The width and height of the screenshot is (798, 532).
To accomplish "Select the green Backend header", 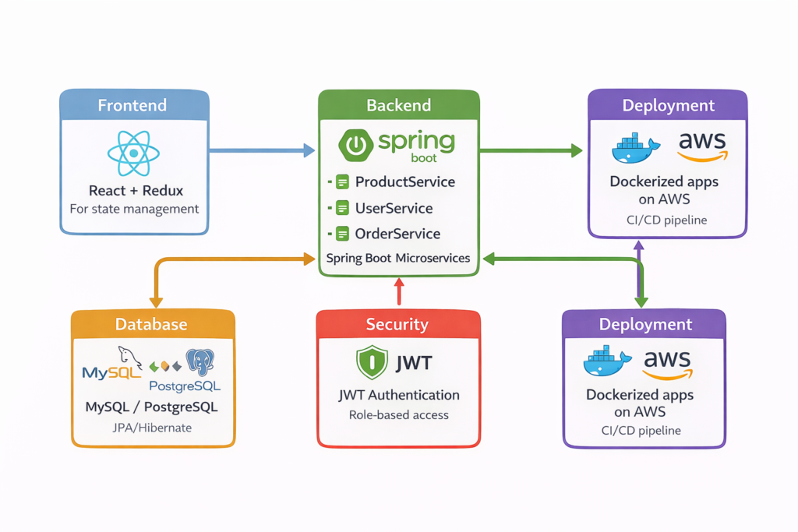I will coord(398,105).
